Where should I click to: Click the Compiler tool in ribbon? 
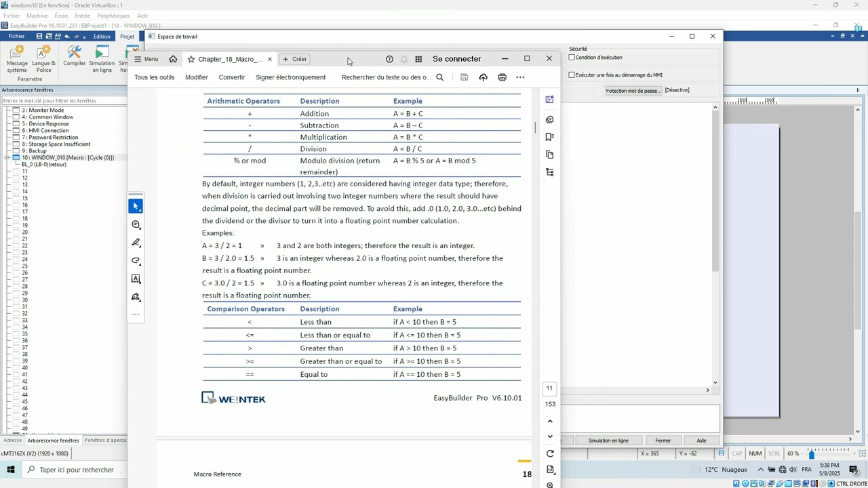click(75, 56)
